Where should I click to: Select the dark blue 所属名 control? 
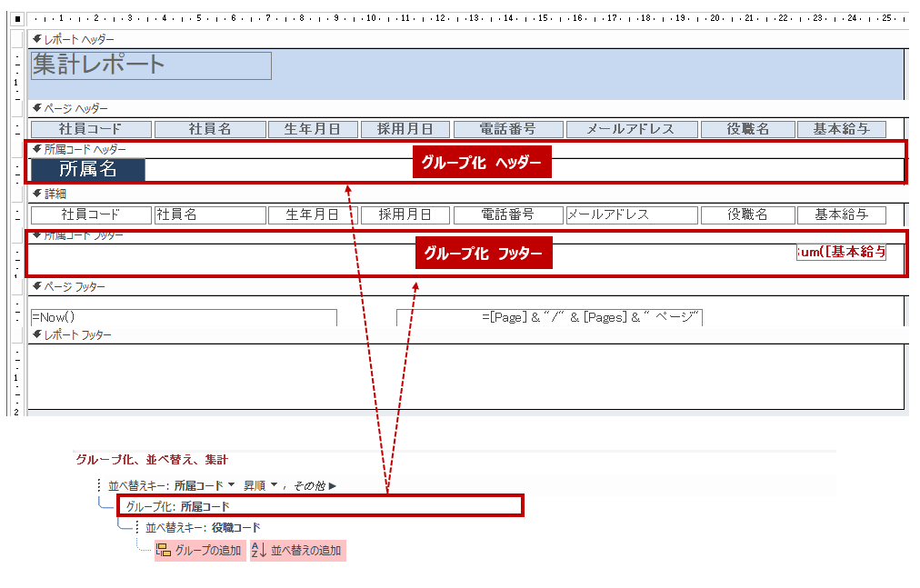(87, 169)
